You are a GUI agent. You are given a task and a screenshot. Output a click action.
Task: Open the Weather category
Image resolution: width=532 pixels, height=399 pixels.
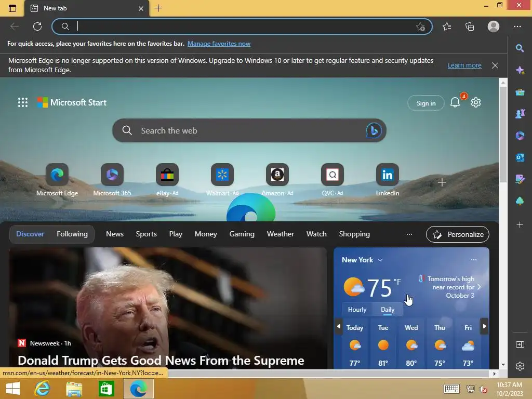(281, 234)
